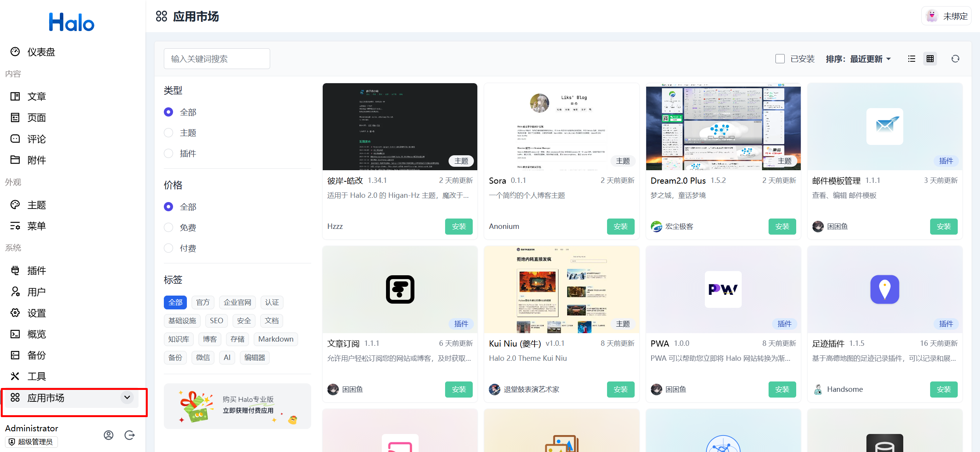Image resolution: width=980 pixels, height=452 pixels.
Task: Install the 彼岸-皓改 theme
Action: 459,227
